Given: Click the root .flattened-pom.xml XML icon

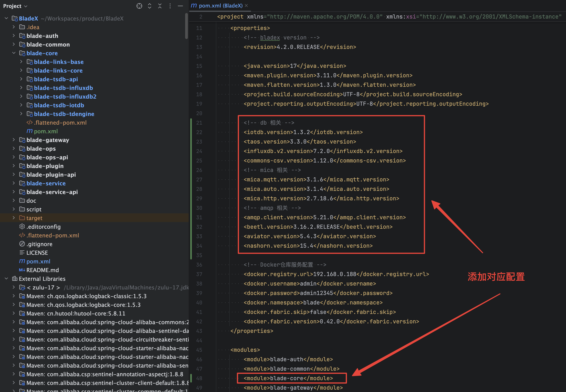Looking at the screenshot, I should coord(22,235).
